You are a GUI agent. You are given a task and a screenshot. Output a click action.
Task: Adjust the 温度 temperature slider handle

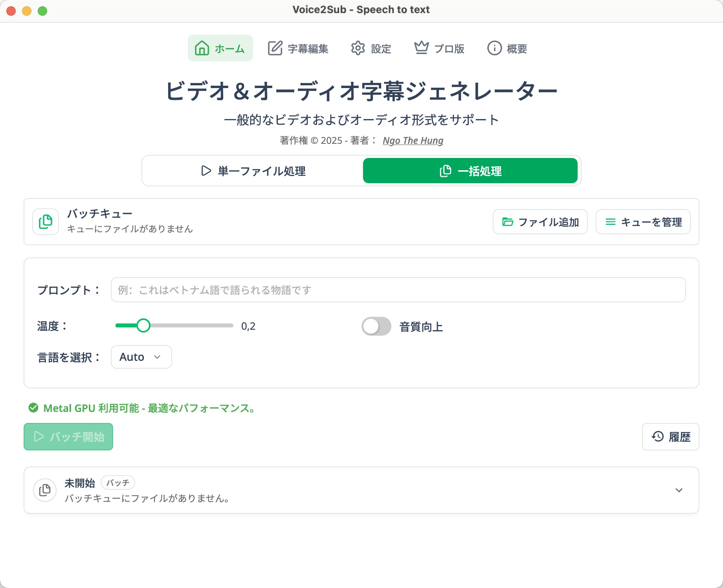(143, 325)
